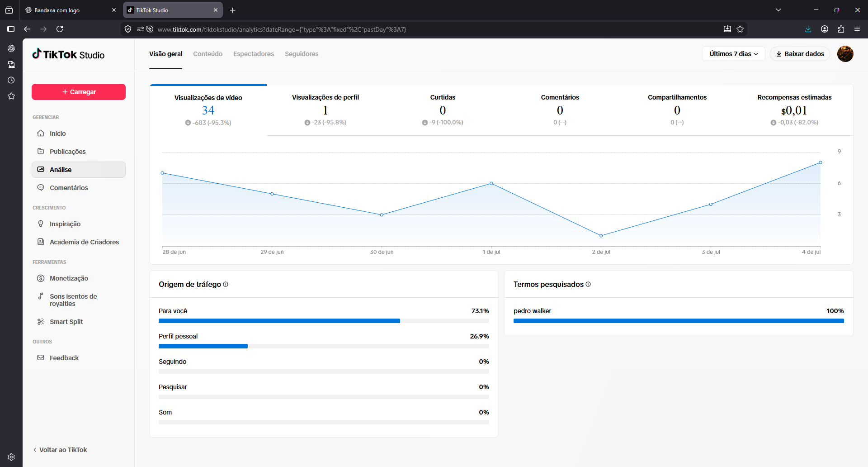
Task: Click info icon beside Origem de tráfego
Action: click(226, 284)
